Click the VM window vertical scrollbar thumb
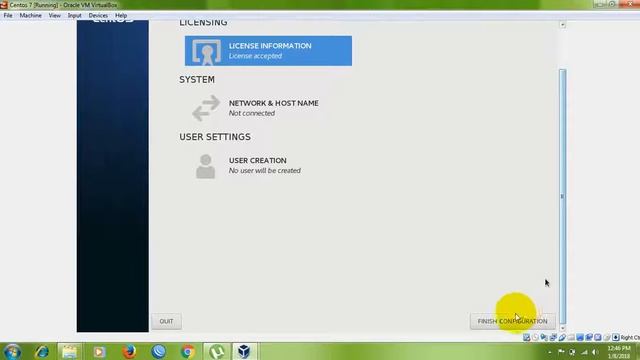Screen dimensions: 640x360 click(x=562, y=196)
